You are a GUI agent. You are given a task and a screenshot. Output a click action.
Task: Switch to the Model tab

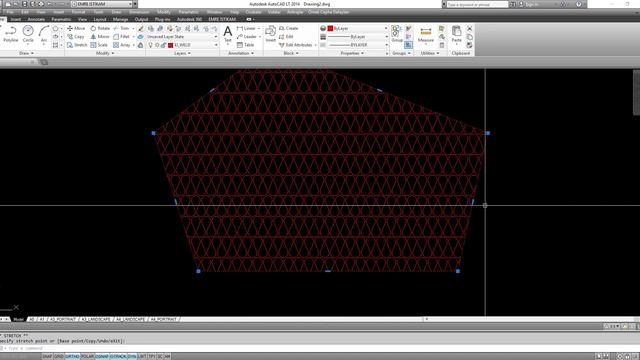[x=18, y=319]
